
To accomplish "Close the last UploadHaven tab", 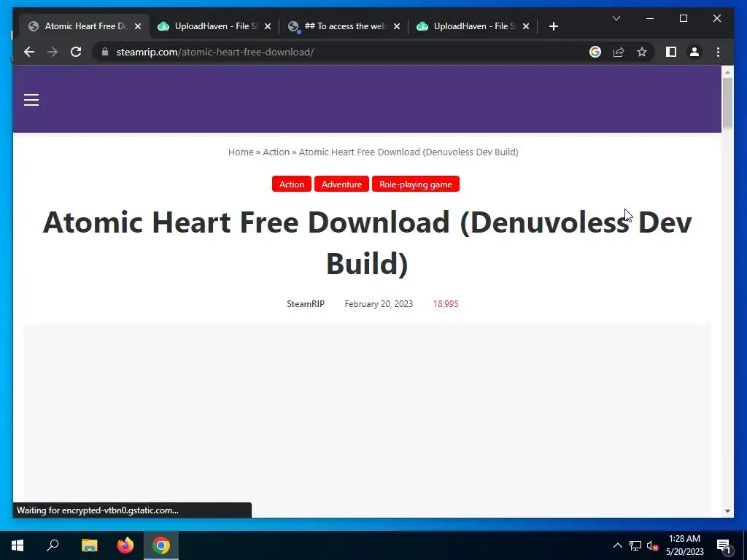I will [x=525, y=26].
